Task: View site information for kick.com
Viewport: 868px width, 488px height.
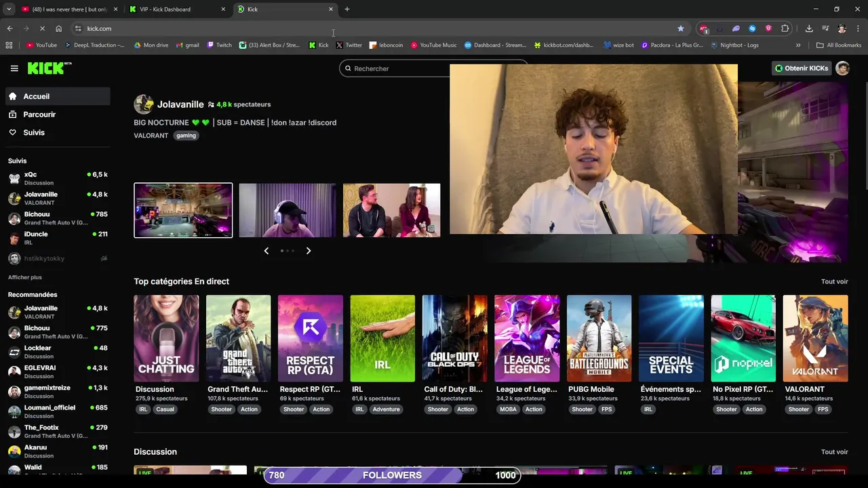Action: (x=78, y=28)
